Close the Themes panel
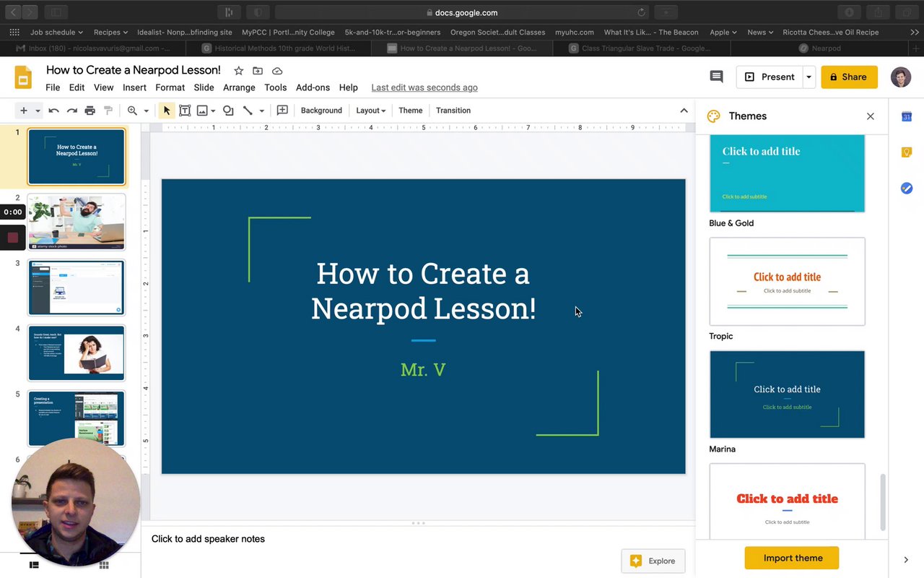 (x=870, y=116)
